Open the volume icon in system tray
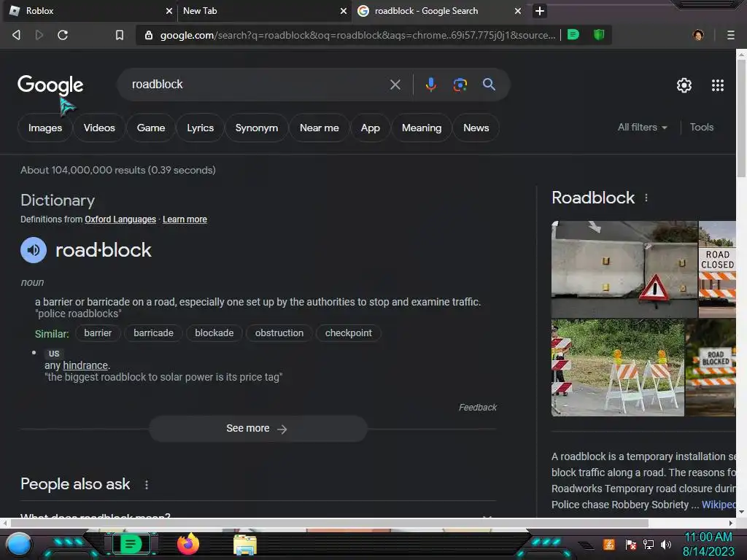 (666, 545)
